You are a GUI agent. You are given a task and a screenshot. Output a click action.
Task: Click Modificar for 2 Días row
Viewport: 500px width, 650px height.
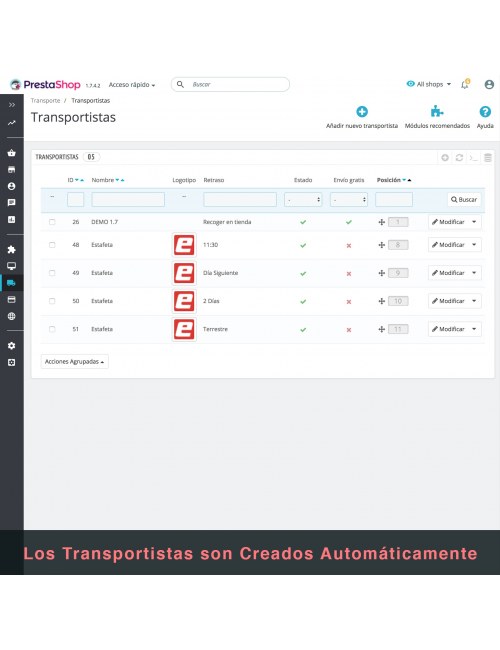448,301
